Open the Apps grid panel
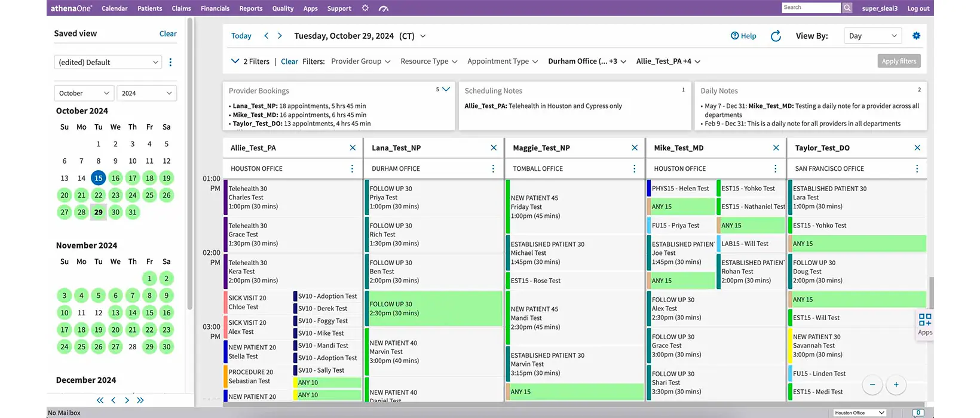The width and height of the screenshot is (980, 418). (924, 324)
